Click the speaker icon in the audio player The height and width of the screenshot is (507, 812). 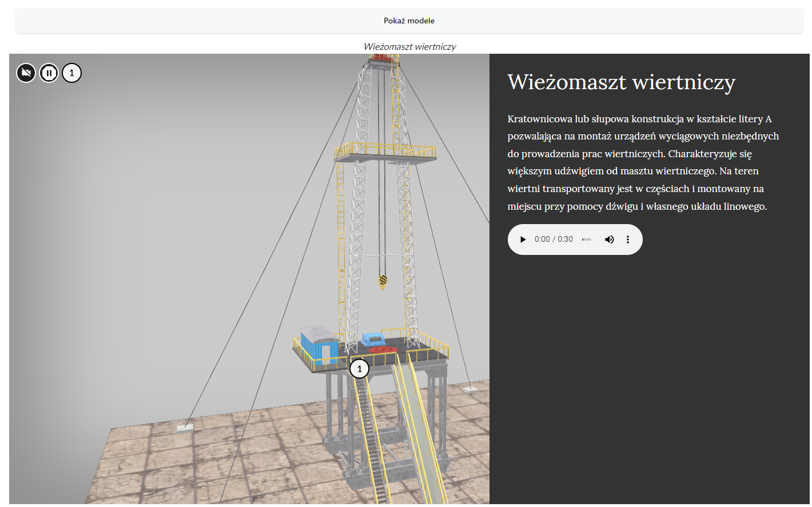[x=610, y=239]
